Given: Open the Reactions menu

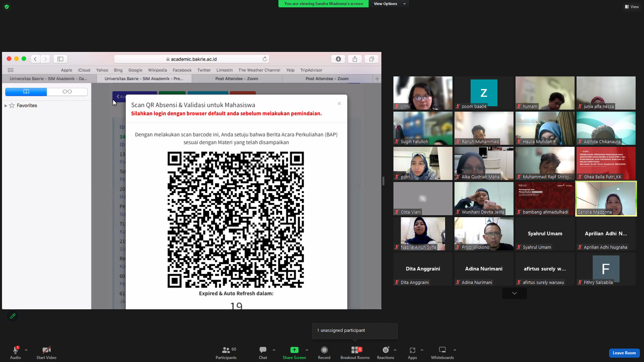Looking at the screenshot, I should click(386, 353).
